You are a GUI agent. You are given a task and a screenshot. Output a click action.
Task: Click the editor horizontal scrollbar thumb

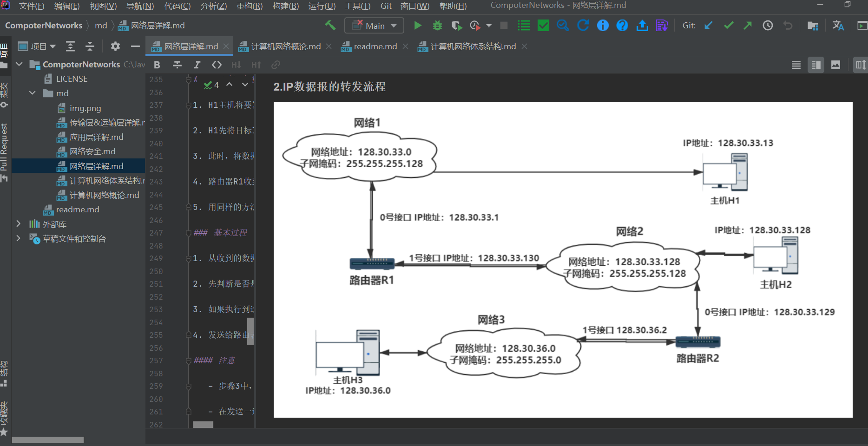tap(203, 425)
